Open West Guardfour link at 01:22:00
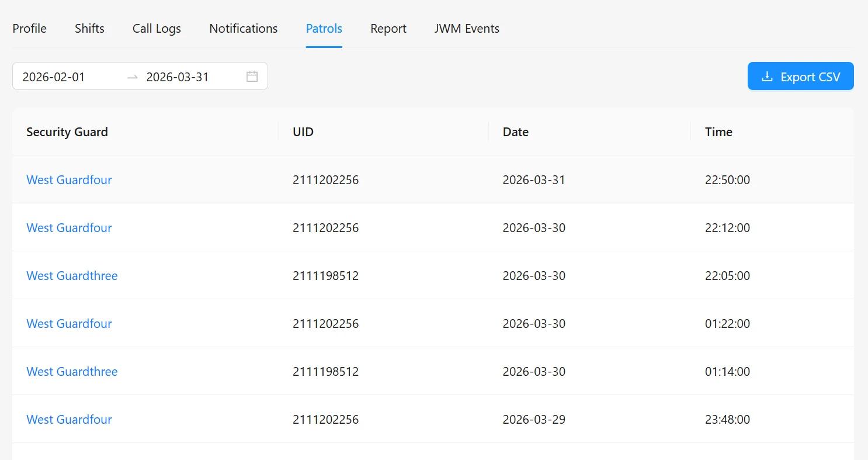The image size is (868, 460). 69,323
